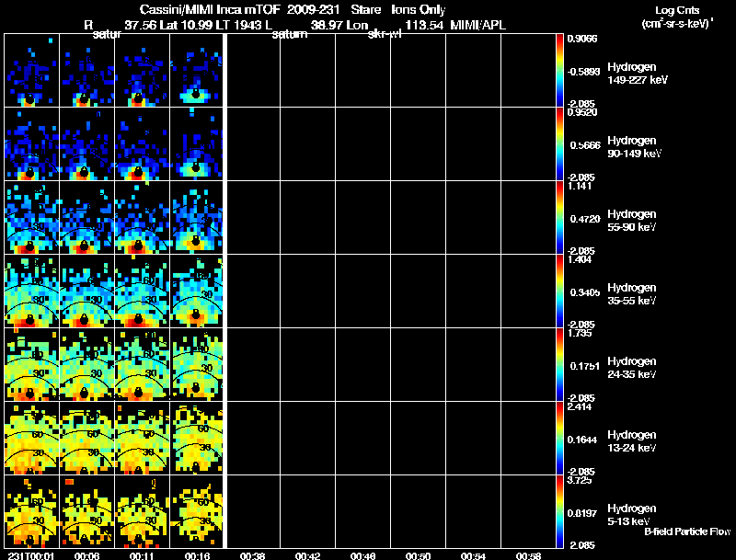Image resolution: width=736 pixels, height=560 pixels.
Task: Click the Hydrogen 24-35 keV image at 00:06
Action: [x=86, y=365]
